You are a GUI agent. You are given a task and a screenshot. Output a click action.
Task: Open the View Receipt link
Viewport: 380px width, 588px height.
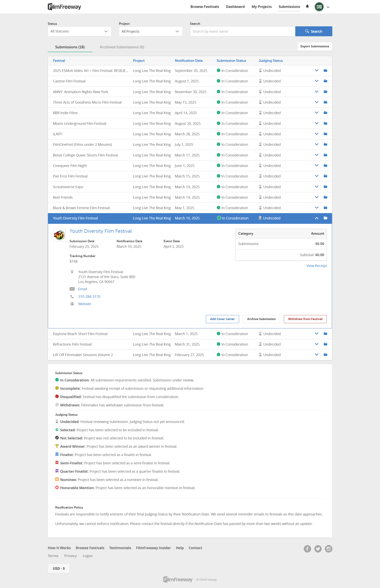tap(316, 266)
